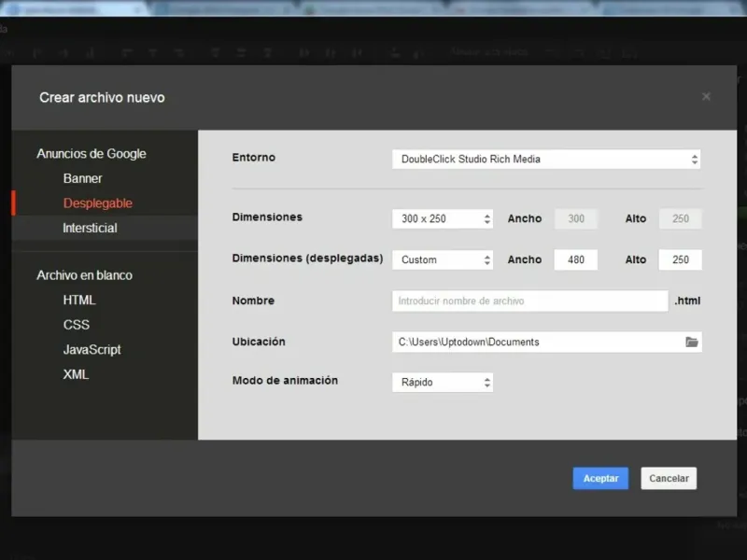Open the Dimensiones 300 x 250 dropdown
This screenshot has height=560, width=747.
pyautogui.click(x=442, y=219)
